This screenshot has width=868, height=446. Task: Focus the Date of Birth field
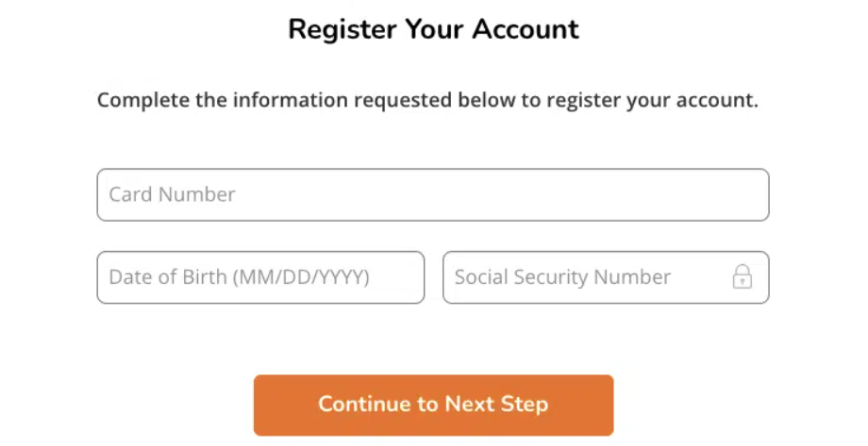pos(260,277)
